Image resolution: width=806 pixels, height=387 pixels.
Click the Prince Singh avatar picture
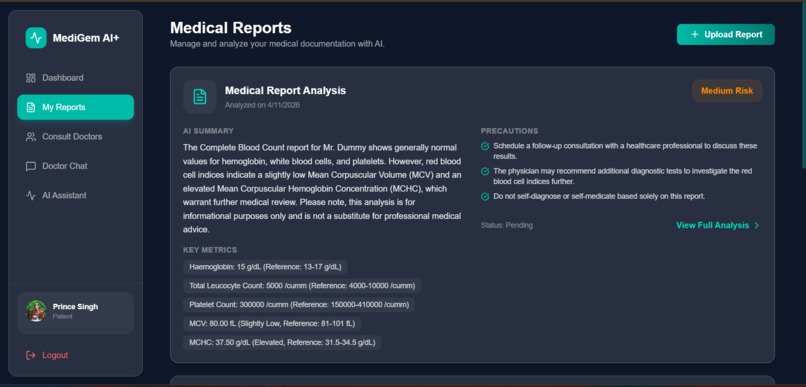[x=36, y=311]
